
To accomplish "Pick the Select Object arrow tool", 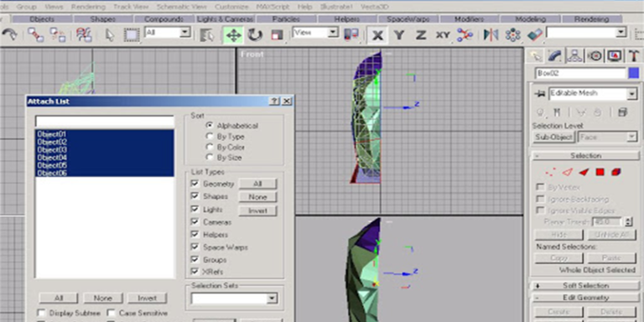I will (x=110, y=35).
